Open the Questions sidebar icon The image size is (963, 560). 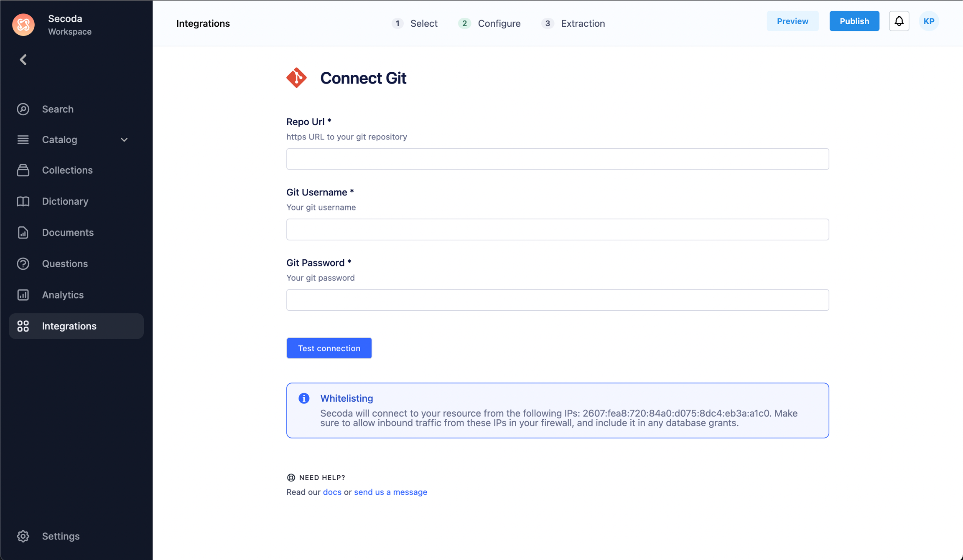tap(23, 264)
